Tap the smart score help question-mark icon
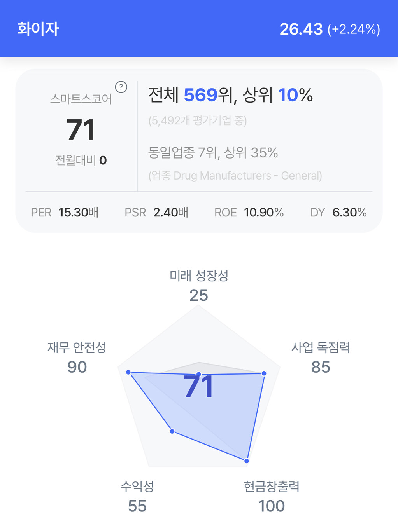The height and width of the screenshot is (532, 398). 121,87
